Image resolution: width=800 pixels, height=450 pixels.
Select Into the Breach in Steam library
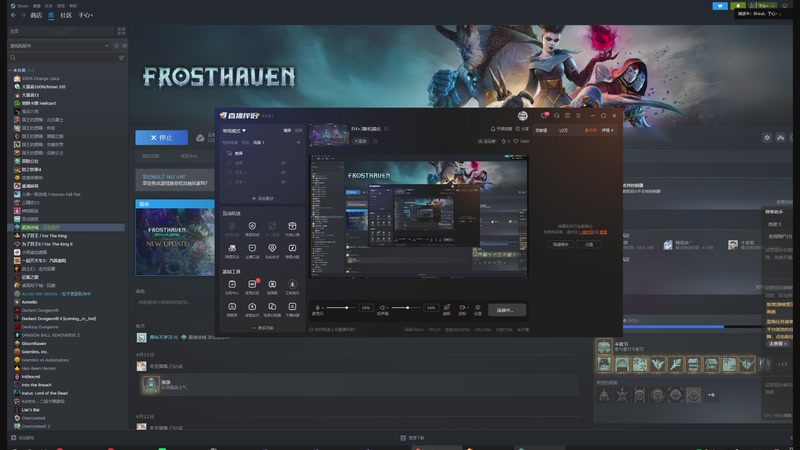coord(36,385)
